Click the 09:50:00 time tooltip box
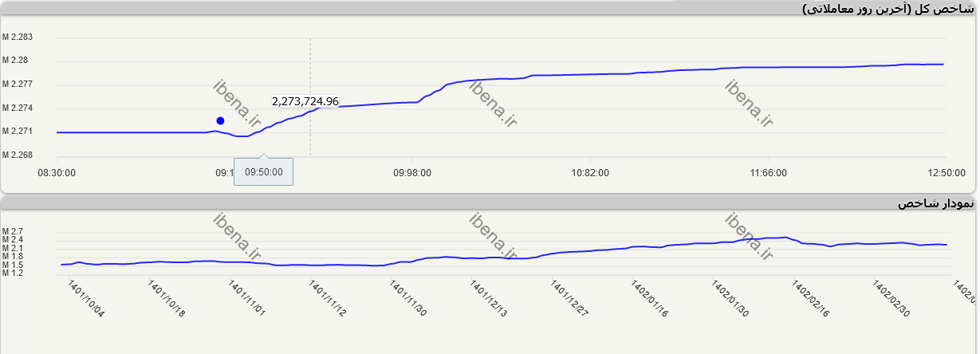This screenshot has height=354, width=980. 263,171
